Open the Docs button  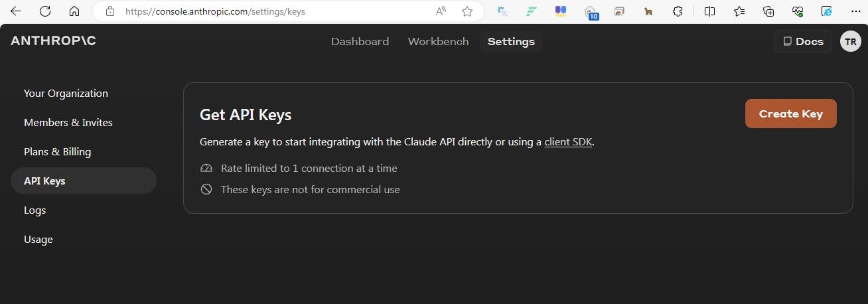click(x=803, y=41)
